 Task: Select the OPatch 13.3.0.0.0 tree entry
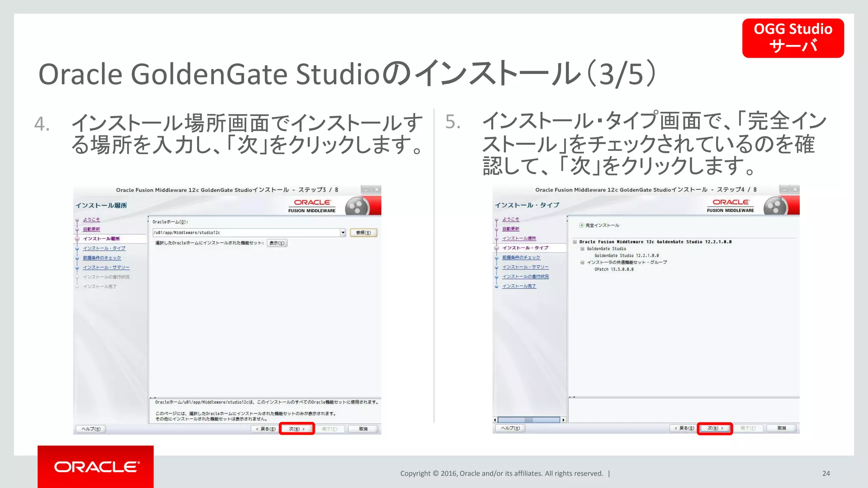click(x=614, y=269)
